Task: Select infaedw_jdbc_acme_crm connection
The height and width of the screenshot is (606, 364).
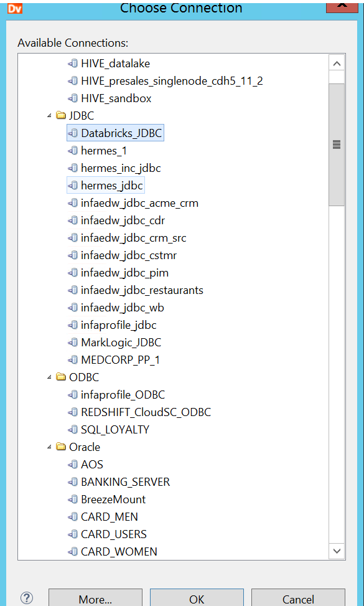Action: click(x=140, y=203)
